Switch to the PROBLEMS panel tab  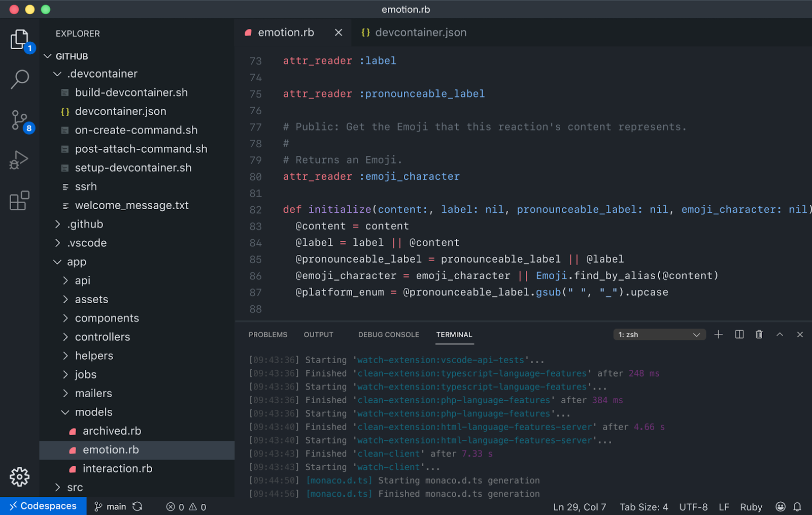pyautogui.click(x=268, y=335)
